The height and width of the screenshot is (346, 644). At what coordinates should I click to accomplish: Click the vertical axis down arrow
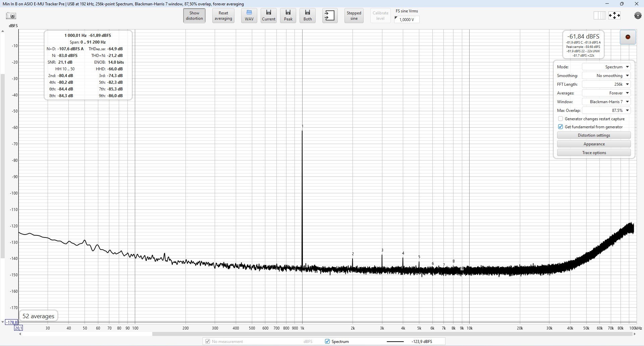[x=3, y=322]
